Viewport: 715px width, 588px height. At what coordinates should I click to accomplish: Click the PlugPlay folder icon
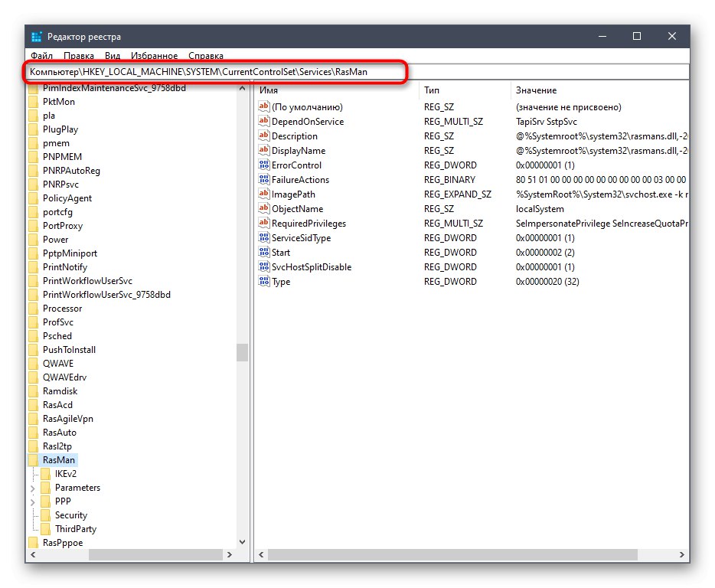coord(33,129)
